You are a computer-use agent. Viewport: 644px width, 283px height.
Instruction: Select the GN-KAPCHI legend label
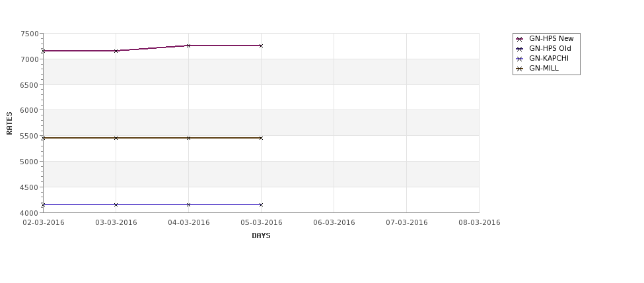(549, 58)
